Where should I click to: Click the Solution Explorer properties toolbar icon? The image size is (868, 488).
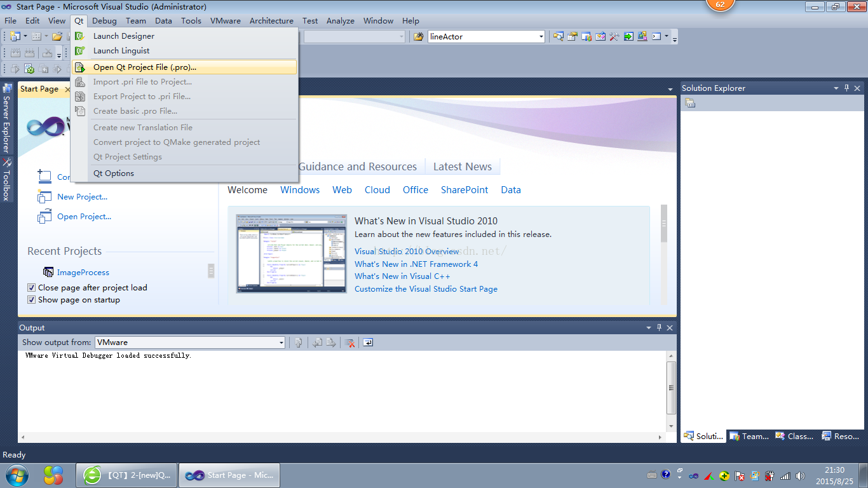(x=690, y=103)
